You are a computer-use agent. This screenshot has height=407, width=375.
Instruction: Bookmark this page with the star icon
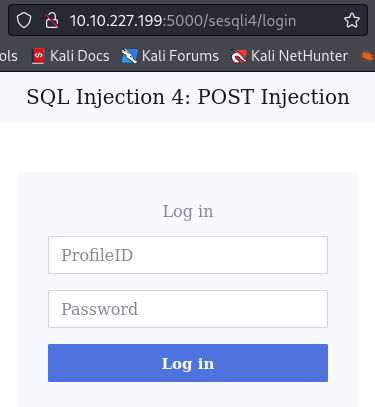(352, 20)
